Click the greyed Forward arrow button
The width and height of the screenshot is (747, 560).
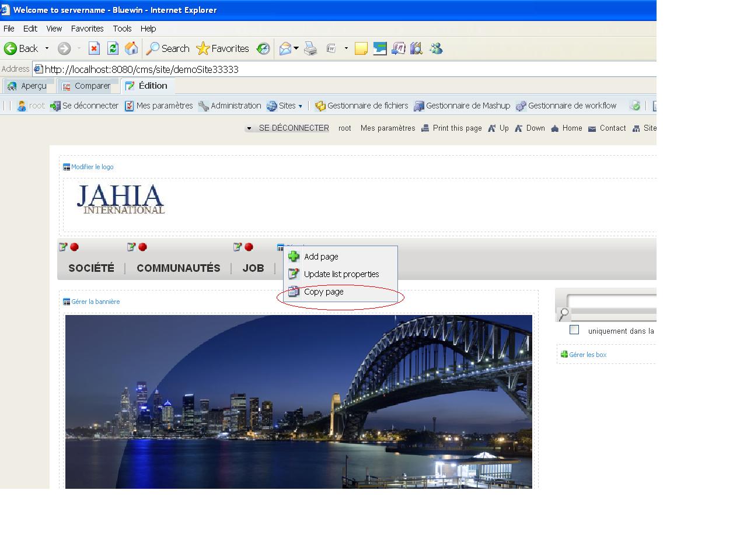tap(64, 48)
